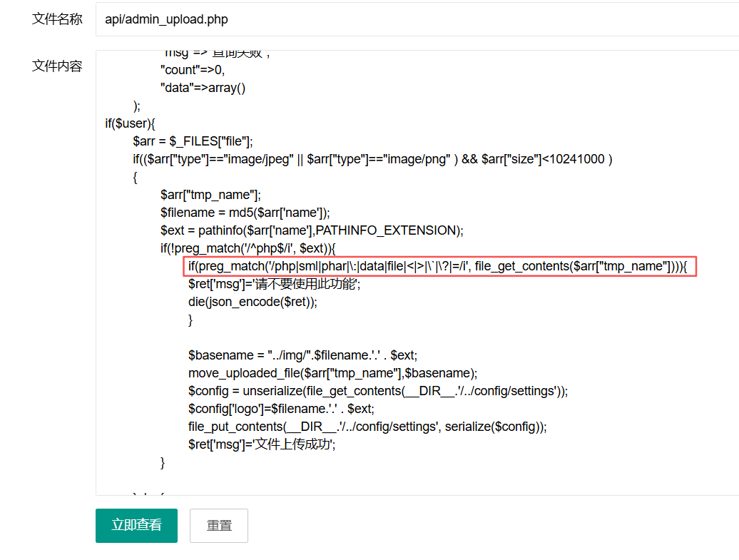Viewport: 739px width, 560px height.
Task: Click the 文件名称 field label
Action: [x=57, y=19]
